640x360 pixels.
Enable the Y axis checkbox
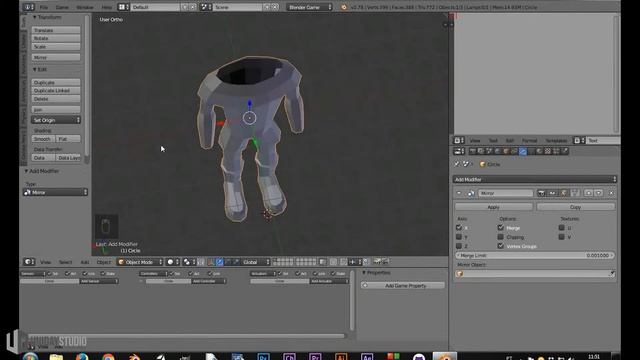459,237
